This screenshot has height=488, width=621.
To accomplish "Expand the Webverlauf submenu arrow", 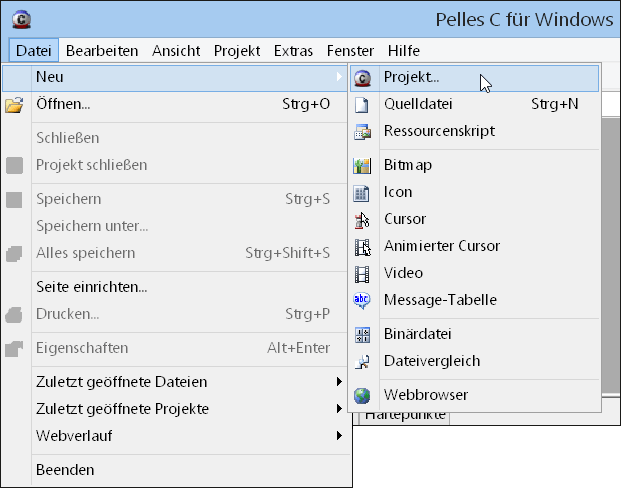I will pyautogui.click(x=339, y=436).
